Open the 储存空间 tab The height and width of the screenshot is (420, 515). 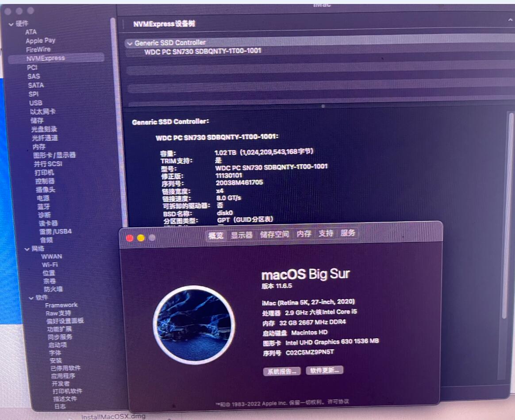click(x=274, y=234)
